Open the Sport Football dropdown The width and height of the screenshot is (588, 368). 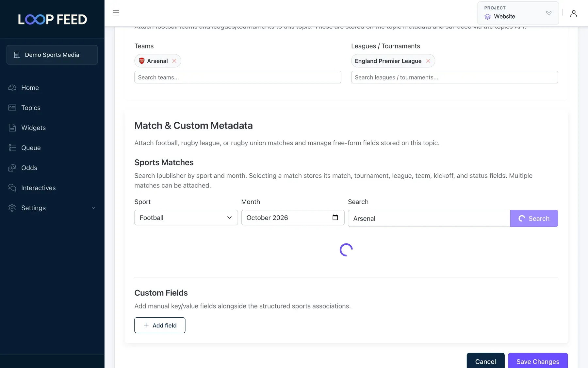coord(186,218)
